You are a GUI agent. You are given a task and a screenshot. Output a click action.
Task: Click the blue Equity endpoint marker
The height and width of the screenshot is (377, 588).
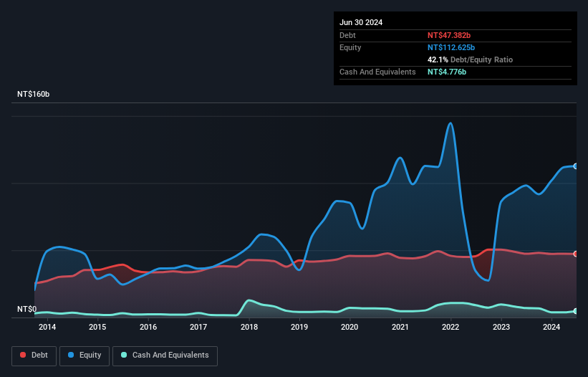(x=576, y=166)
